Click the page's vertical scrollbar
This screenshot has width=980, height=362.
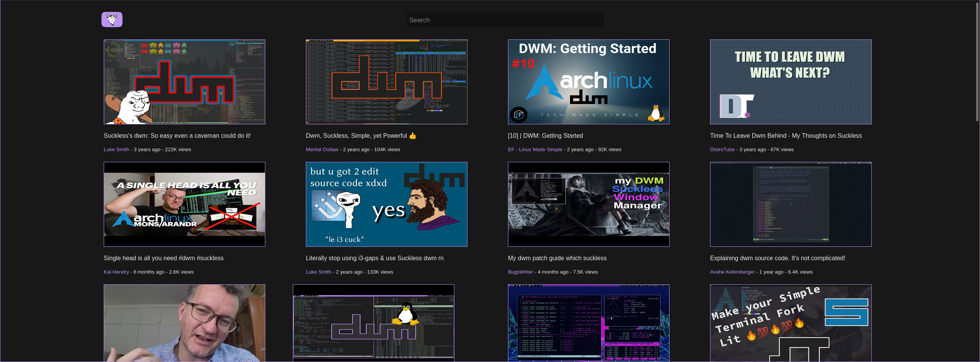(x=977, y=61)
